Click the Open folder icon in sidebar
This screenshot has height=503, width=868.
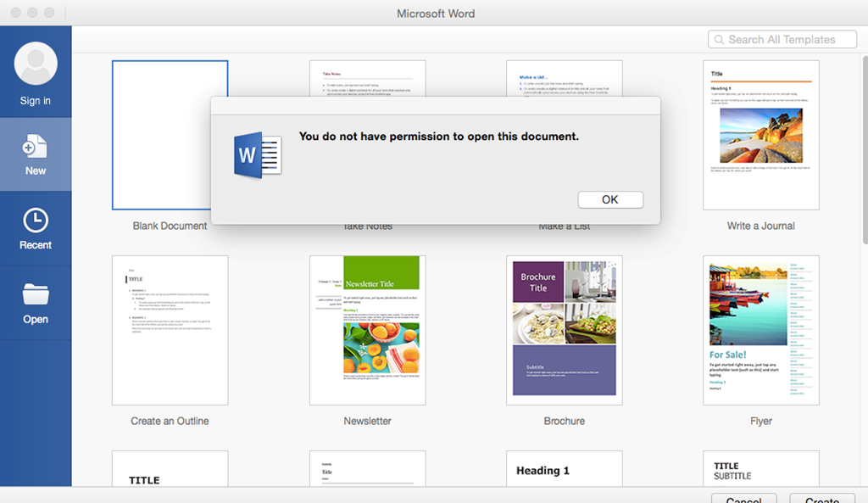[36, 295]
